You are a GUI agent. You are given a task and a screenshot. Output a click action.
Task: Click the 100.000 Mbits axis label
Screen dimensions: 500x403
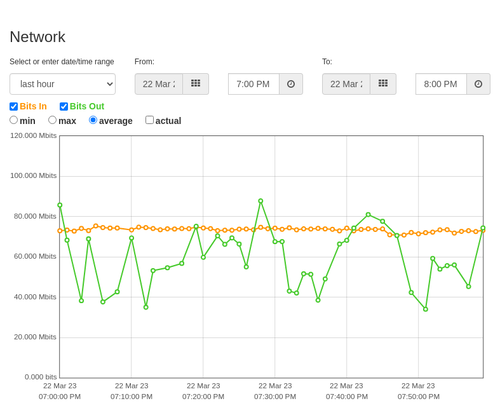point(33,176)
